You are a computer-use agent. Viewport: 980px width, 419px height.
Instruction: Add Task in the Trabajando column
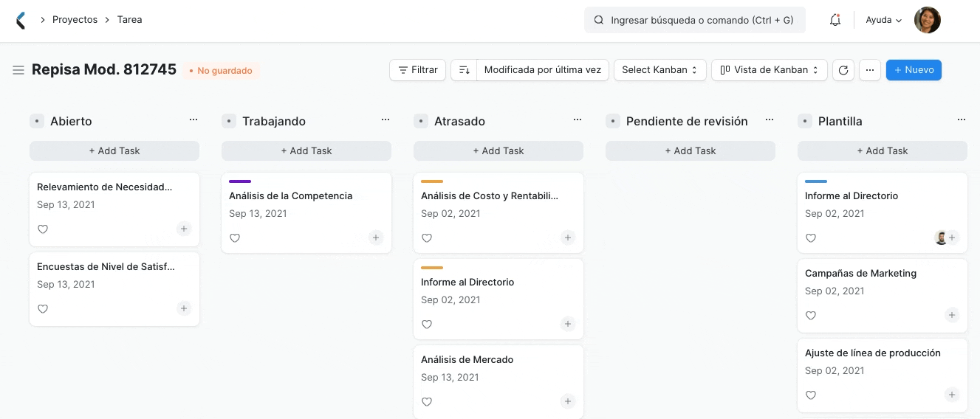306,150
